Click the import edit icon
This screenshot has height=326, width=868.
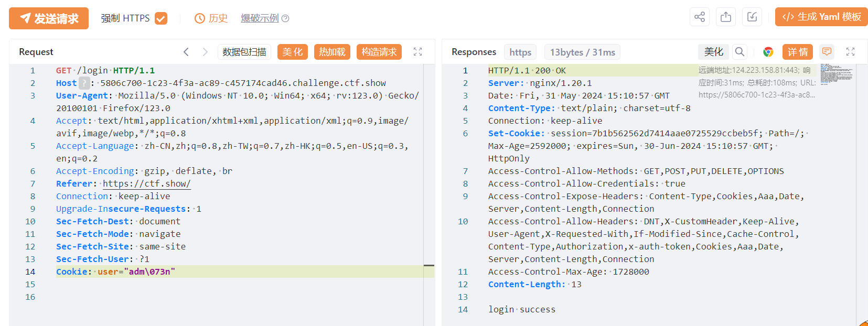[x=752, y=17]
